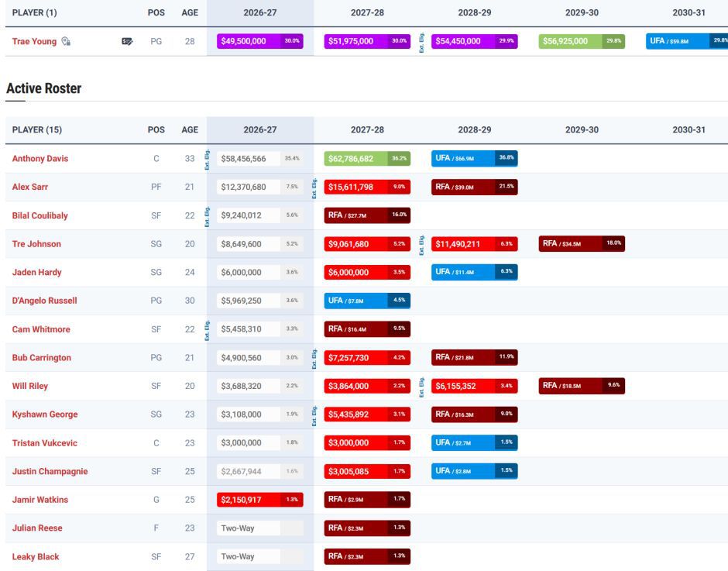The width and height of the screenshot is (728, 571).
Task: Open Tre Johnson player link
Action: point(36,244)
